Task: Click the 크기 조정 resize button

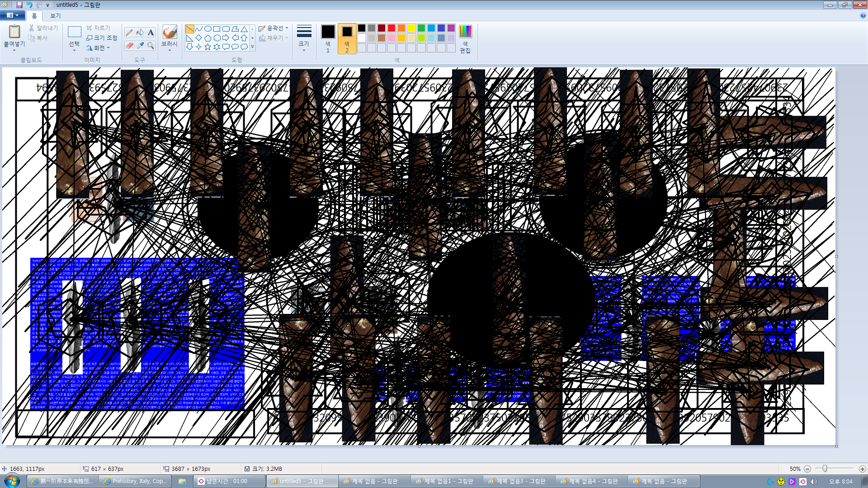Action: pyautogui.click(x=102, y=38)
